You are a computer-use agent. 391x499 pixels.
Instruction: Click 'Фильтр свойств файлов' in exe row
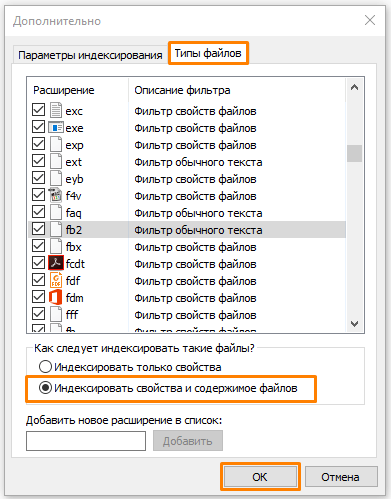195,128
